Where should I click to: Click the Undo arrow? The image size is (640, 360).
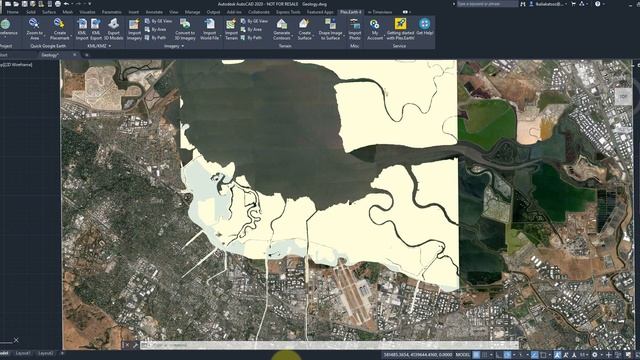pos(66,4)
